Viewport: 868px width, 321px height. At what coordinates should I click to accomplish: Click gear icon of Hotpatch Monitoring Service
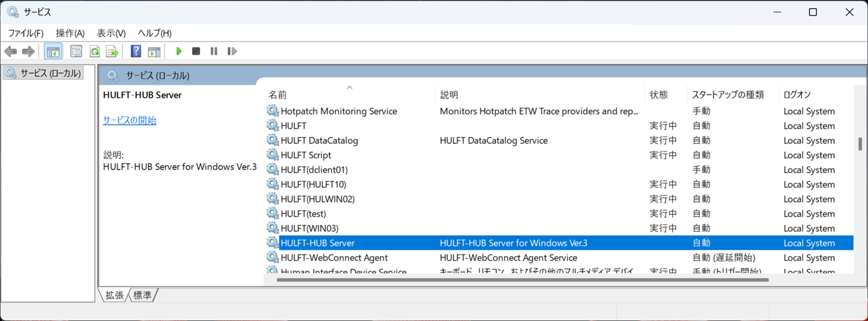tap(272, 111)
